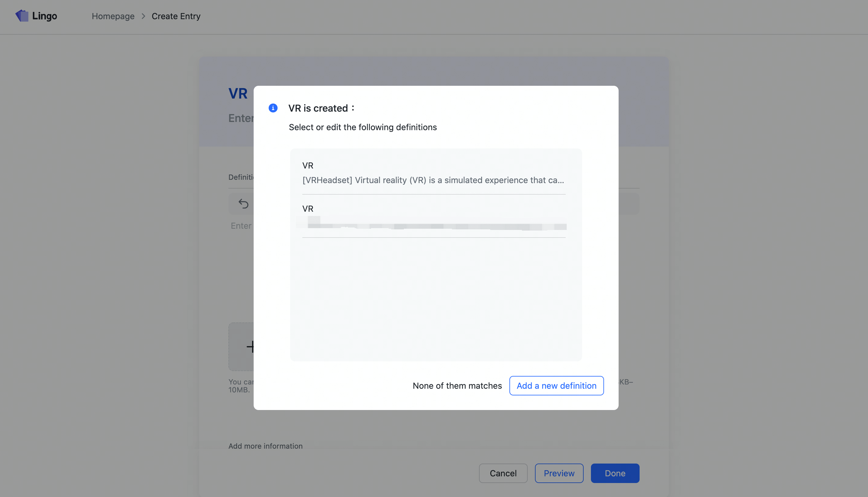Click the Lingo logo icon
Image resolution: width=868 pixels, height=497 pixels.
[x=22, y=16]
